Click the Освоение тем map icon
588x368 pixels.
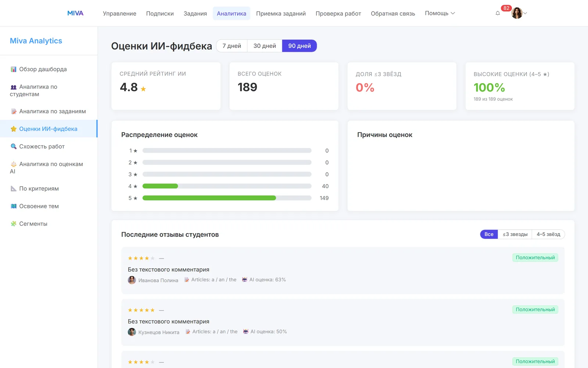click(x=14, y=206)
